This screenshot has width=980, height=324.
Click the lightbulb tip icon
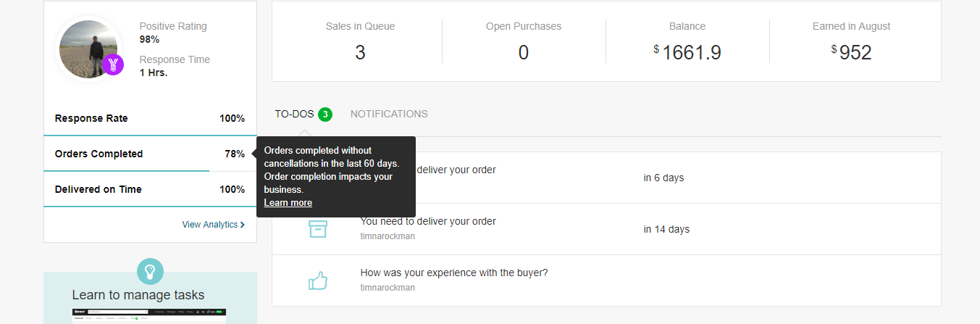click(150, 272)
